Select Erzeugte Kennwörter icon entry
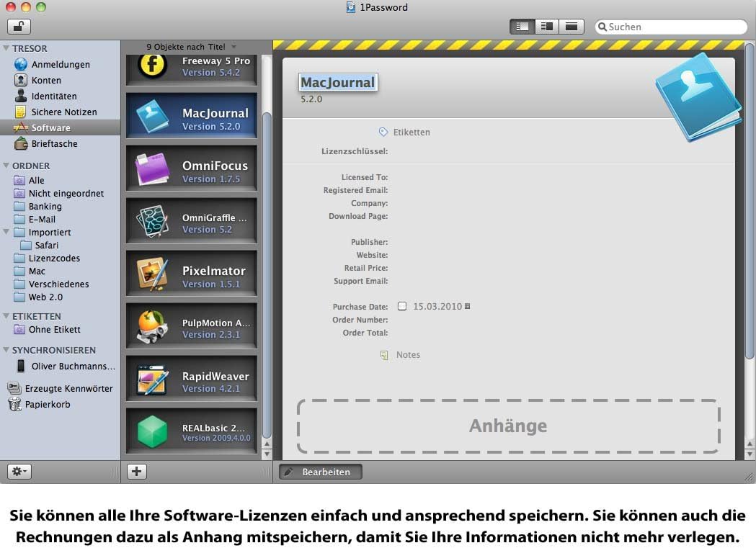This screenshot has width=756, height=548. point(15,388)
